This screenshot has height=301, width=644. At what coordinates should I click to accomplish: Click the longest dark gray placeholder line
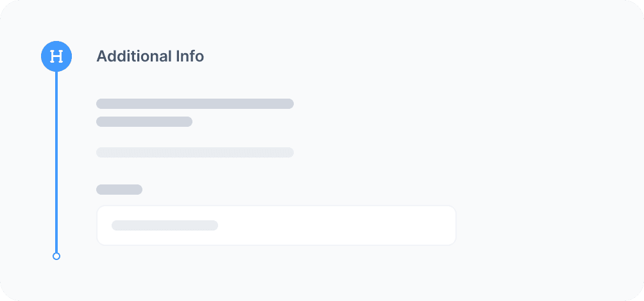pyautogui.click(x=195, y=104)
